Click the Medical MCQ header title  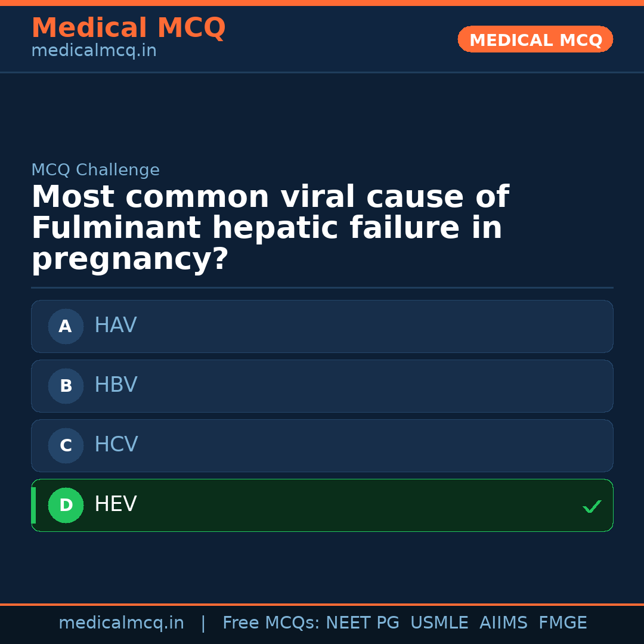point(128,27)
